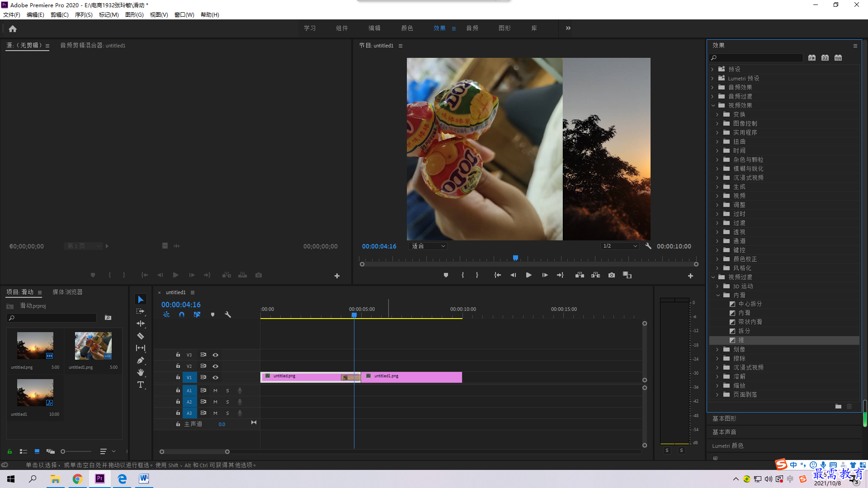868x488 pixels.
Task: Expand the 音频效果 folder
Action: [x=712, y=87]
